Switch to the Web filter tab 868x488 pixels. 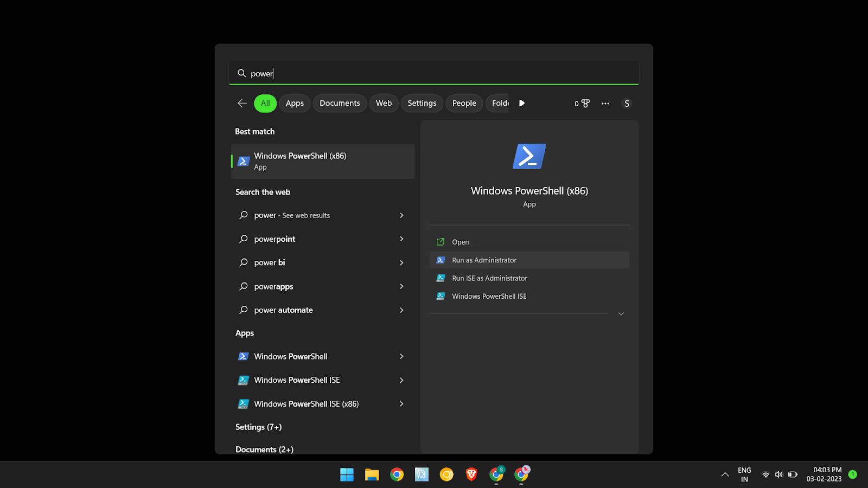tap(384, 103)
